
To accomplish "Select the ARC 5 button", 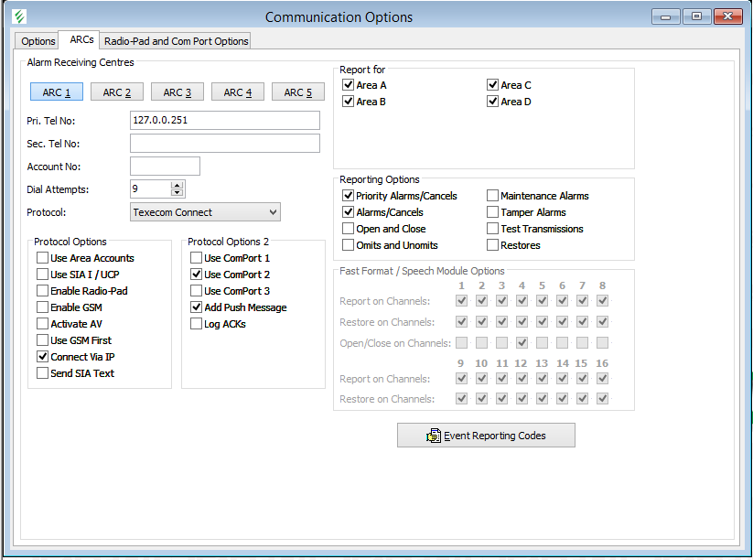I will pos(297,92).
